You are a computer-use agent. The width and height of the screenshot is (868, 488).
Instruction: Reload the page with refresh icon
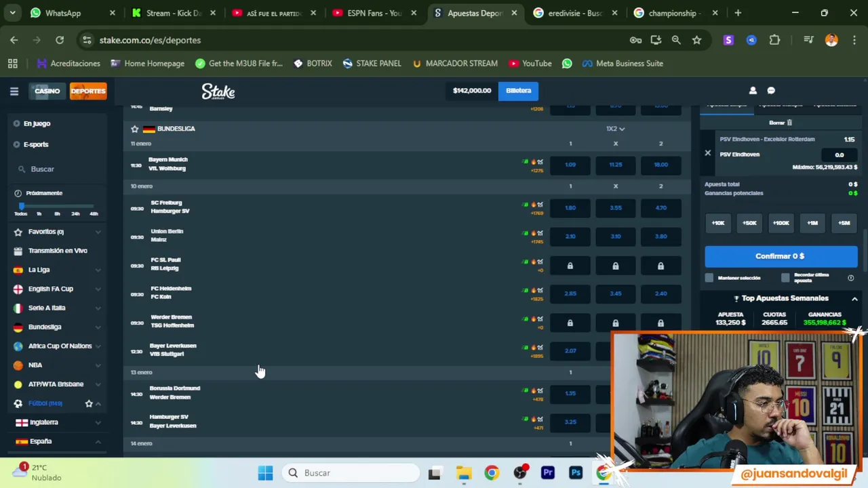pos(60,40)
